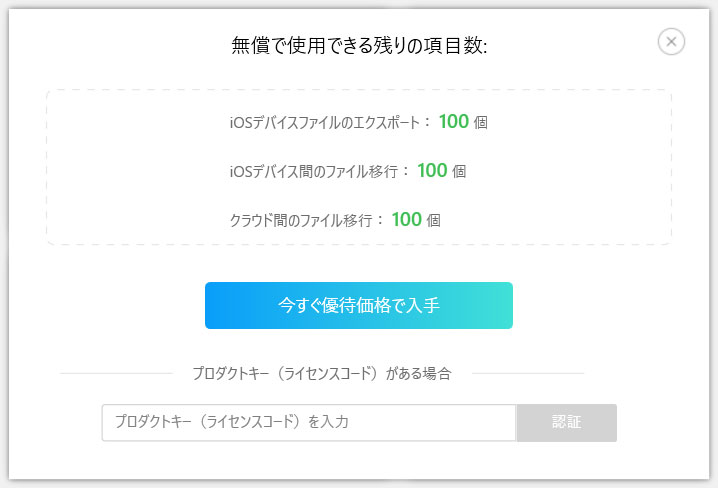Image resolution: width=718 pixels, height=488 pixels.
Task: Get the discount price via the blue gradient button
Action: (x=358, y=305)
